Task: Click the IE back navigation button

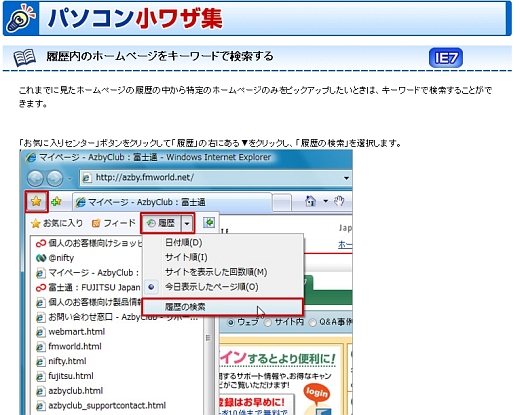Action: (x=35, y=178)
